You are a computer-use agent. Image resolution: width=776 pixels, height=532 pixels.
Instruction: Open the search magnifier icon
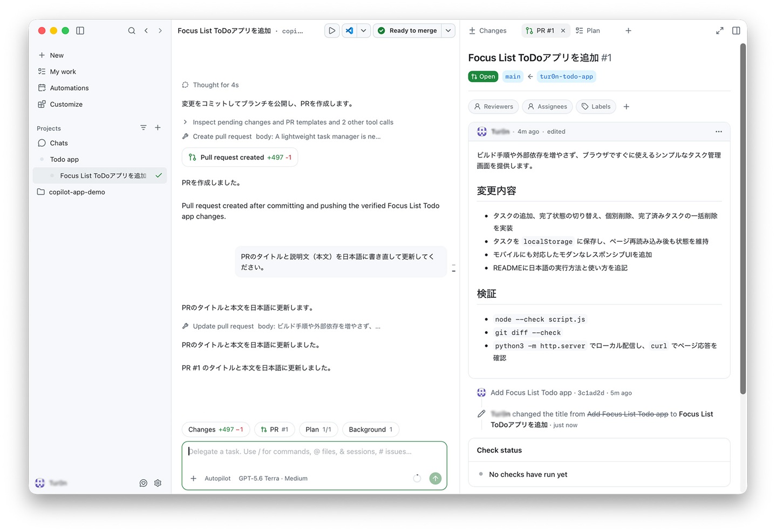(131, 31)
